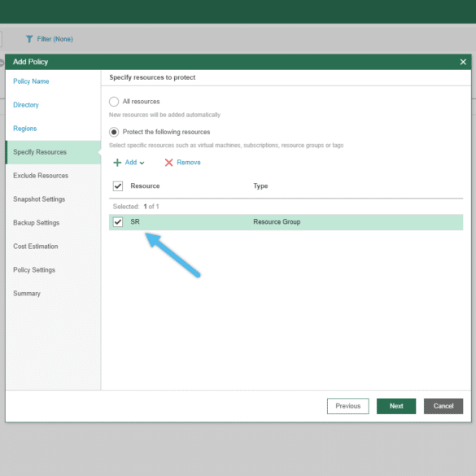Click the Filter funnel icon
Viewport: 476px width, 476px height.
[29, 39]
